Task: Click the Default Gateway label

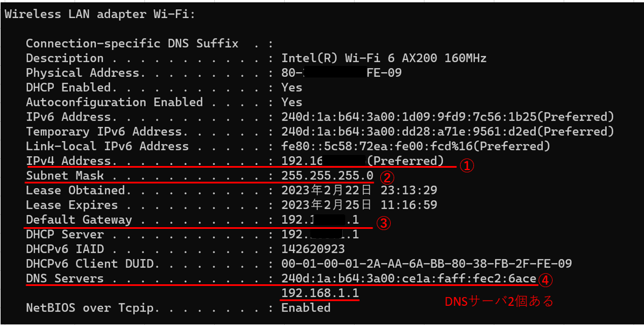Action: [x=79, y=220]
